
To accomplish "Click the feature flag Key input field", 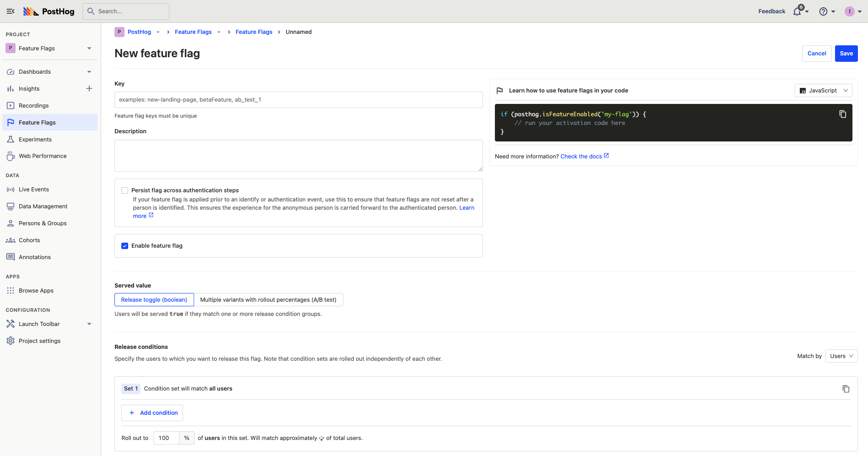I will click(x=298, y=100).
